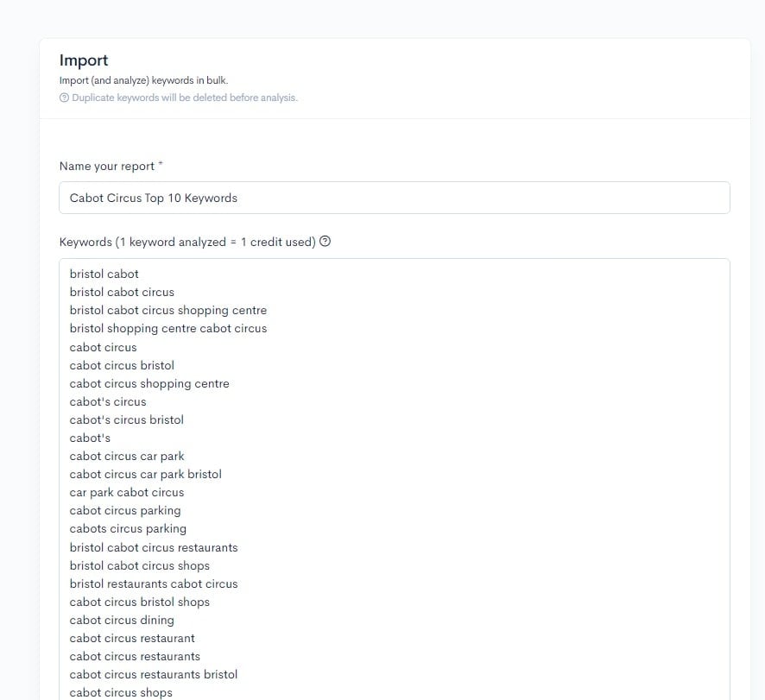
Task: Click the help icon beside duplicate keywords notice
Action: [x=63, y=98]
